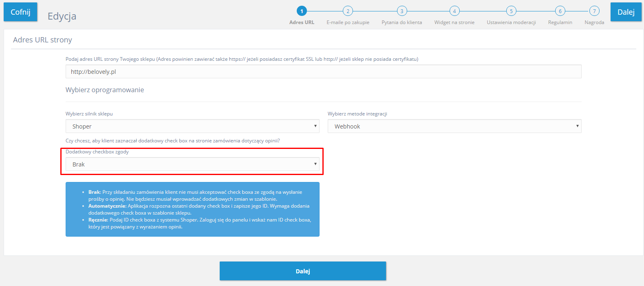The height and width of the screenshot is (286, 644).
Task: Jump to the 'Regulamin' step label
Action: point(560,22)
